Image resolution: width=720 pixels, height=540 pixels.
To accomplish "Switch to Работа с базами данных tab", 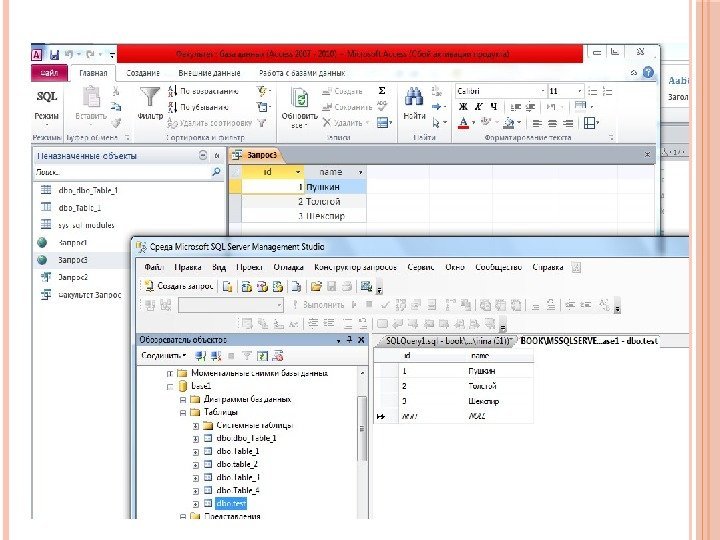I will (302, 73).
